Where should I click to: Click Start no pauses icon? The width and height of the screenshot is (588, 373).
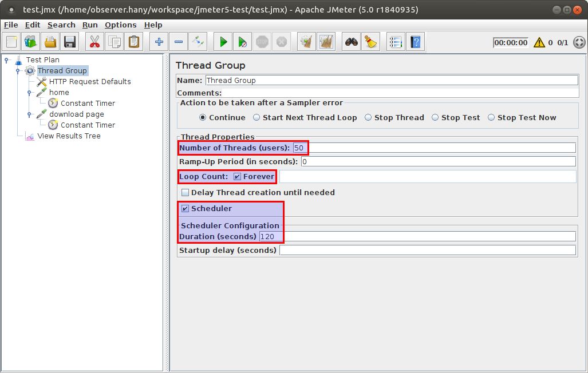coord(243,42)
